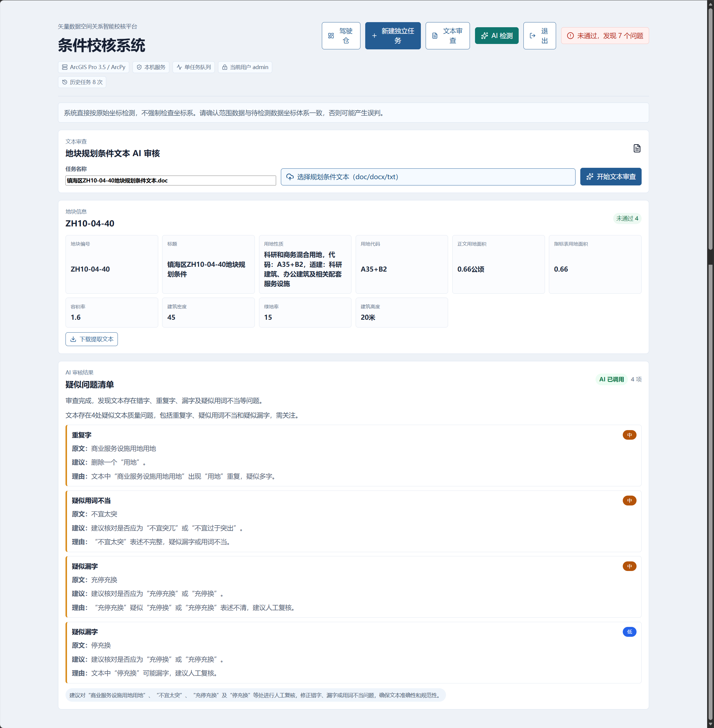Click the alert circle icon in status badge
Viewport: 714px width, 728px height.
click(570, 36)
